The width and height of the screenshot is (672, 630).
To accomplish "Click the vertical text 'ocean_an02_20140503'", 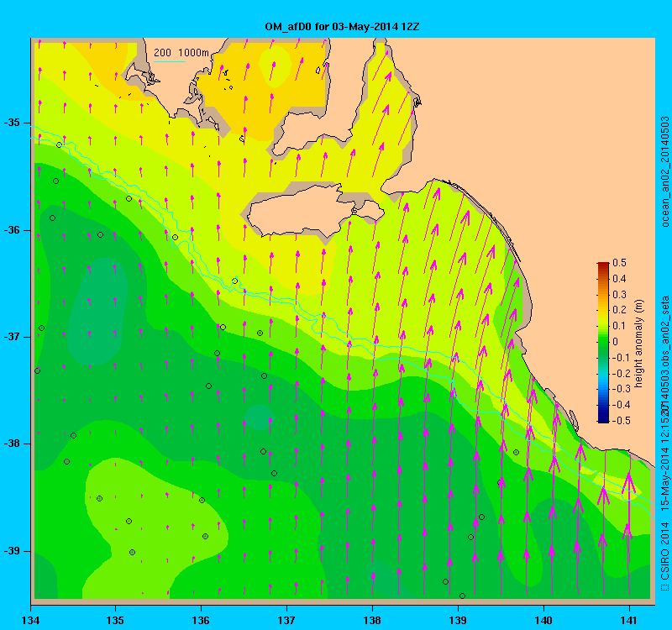I will 664,171.
